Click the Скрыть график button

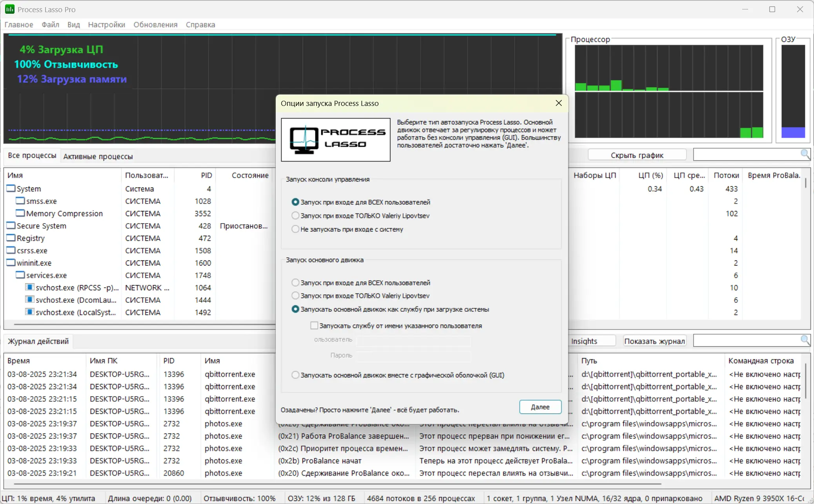click(637, 155)
